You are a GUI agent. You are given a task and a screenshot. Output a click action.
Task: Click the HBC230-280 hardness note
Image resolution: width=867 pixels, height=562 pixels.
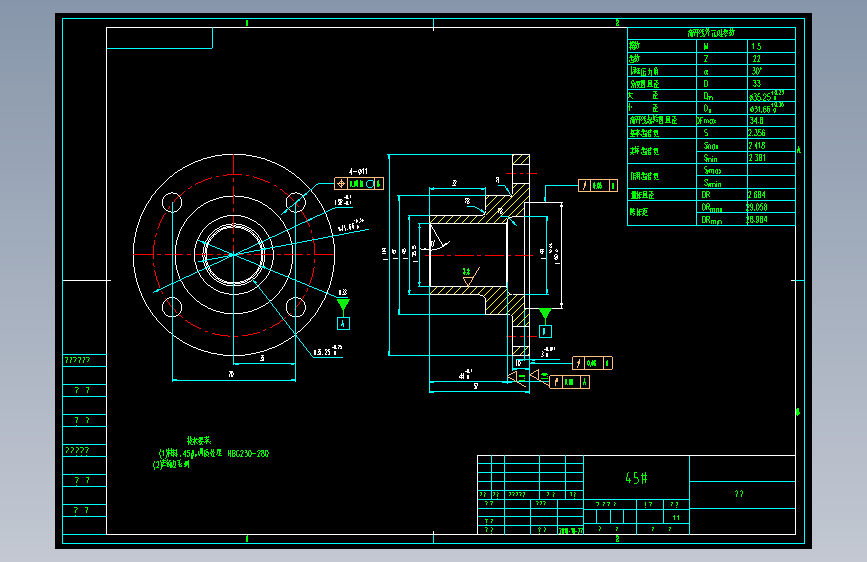click(248, 454)
